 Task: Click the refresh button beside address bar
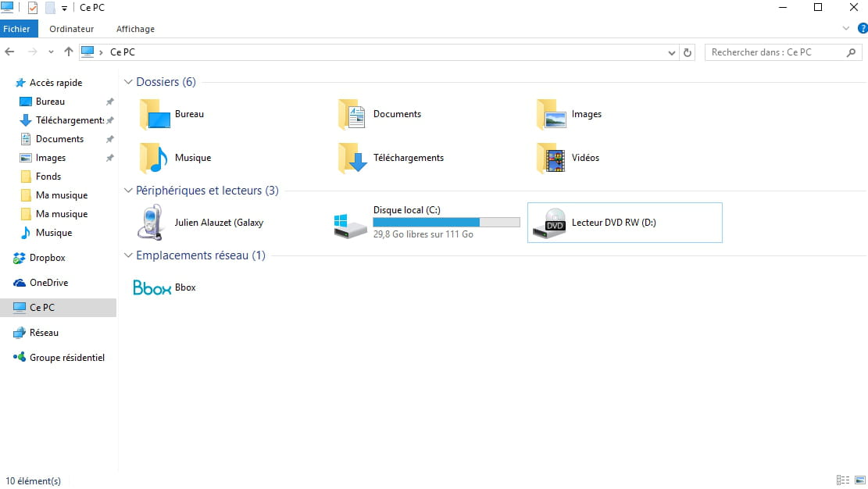click(688, 52)
